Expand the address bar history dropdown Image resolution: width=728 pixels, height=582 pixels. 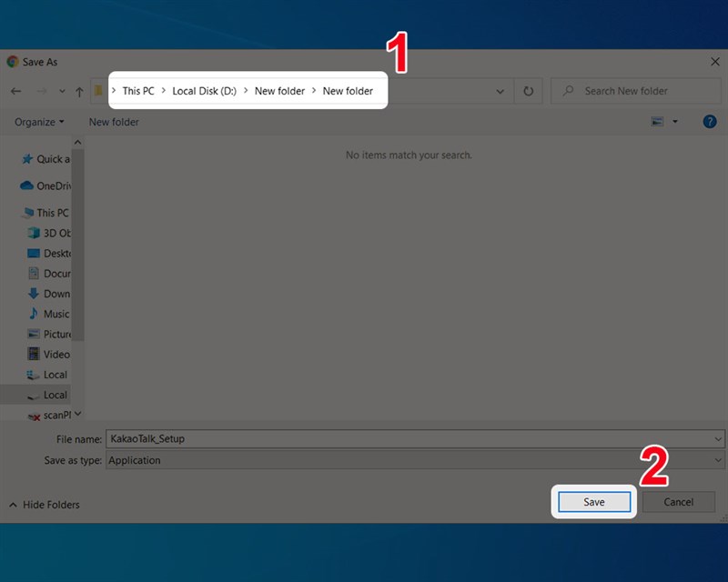[x=500, y=90]
